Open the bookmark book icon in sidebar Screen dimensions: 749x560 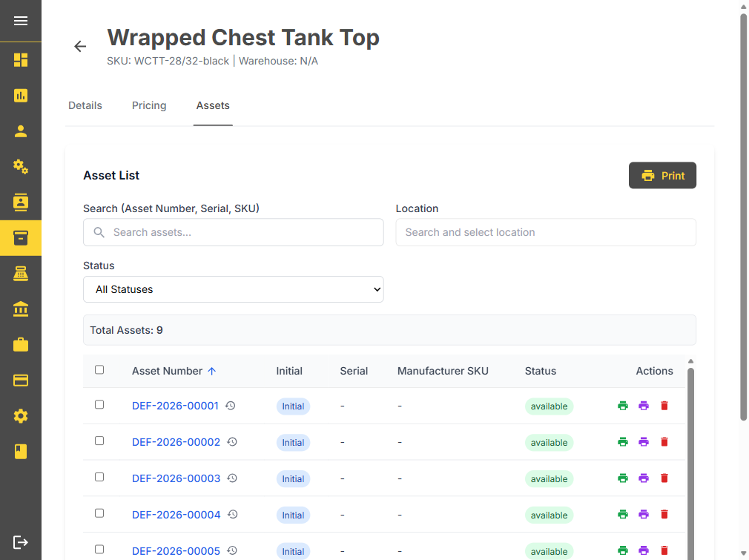point(21,452)
